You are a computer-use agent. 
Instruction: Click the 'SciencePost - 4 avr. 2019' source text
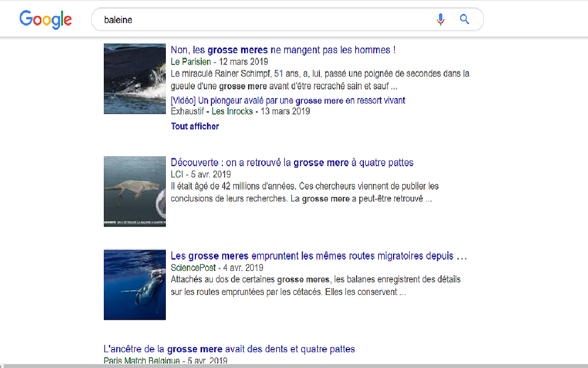pyautogui.click(x=217, y=268)
